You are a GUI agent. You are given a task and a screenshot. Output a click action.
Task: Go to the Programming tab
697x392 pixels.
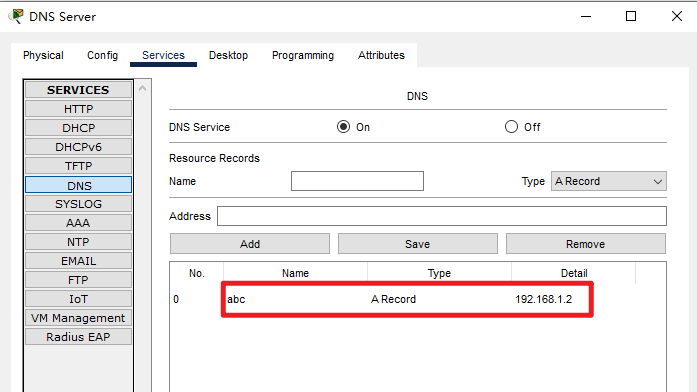303,55
